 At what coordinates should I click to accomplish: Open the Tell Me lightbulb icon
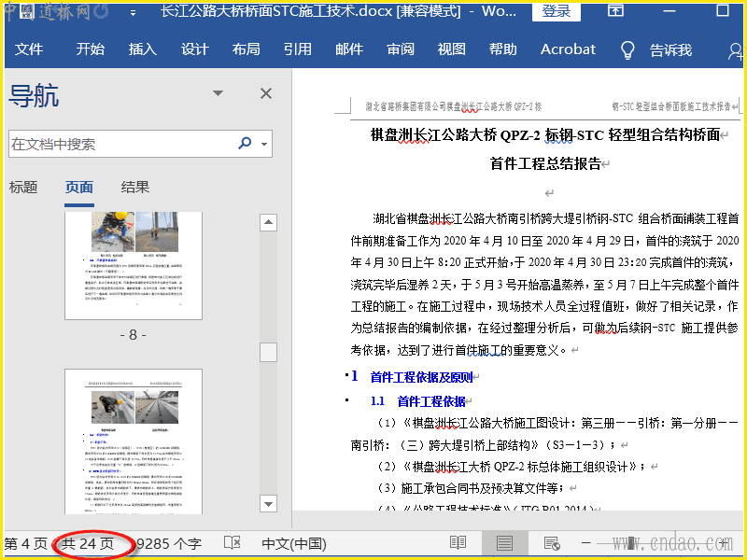click(x=628, y=49)
